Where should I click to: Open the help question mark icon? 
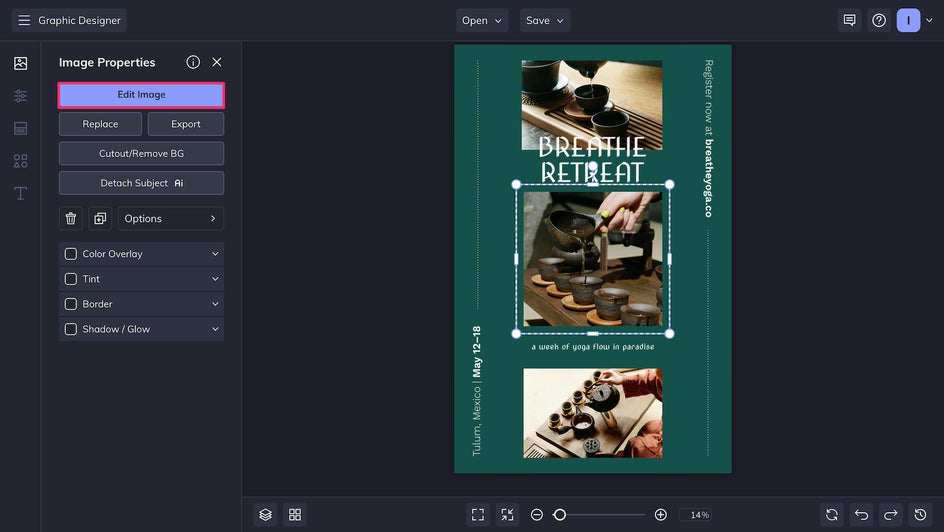pyautogui.click(x=879, y=20)
